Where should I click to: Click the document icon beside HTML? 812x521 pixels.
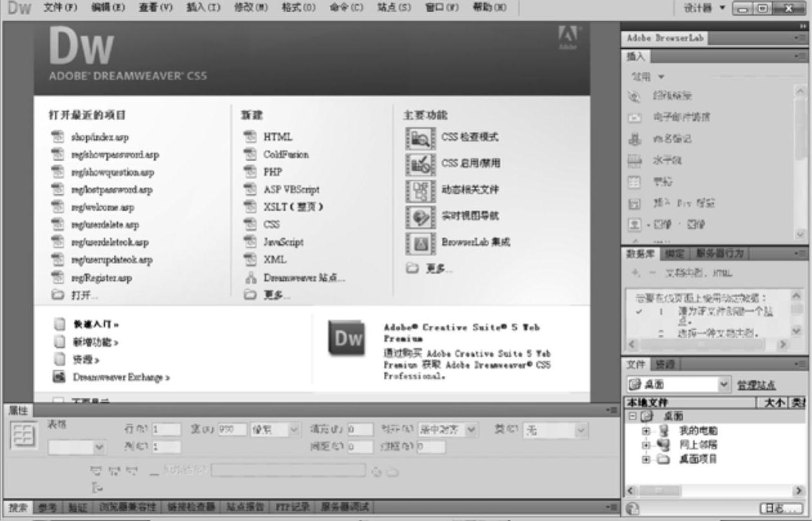(x=250, y=137)
